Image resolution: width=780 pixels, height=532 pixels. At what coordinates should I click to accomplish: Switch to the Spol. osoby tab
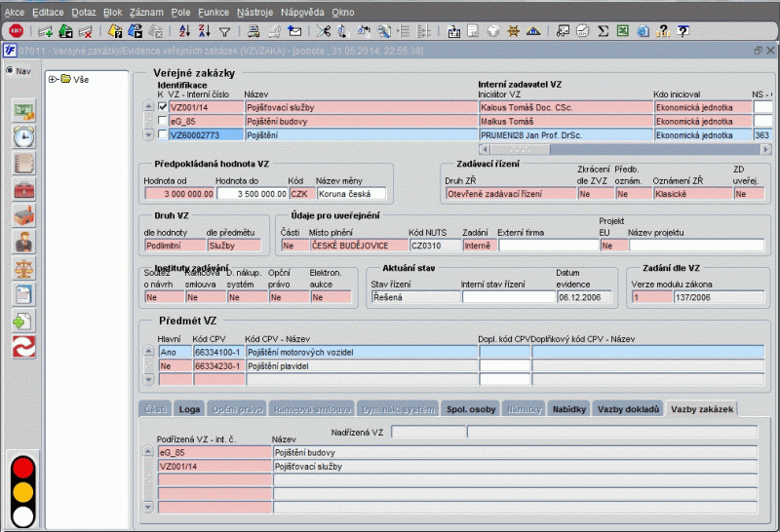470,410
